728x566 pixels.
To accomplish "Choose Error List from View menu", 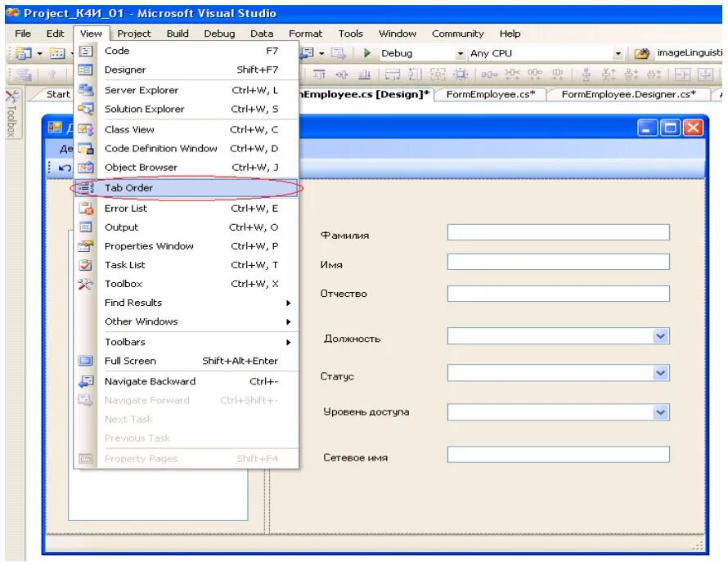I will [186, 209].
